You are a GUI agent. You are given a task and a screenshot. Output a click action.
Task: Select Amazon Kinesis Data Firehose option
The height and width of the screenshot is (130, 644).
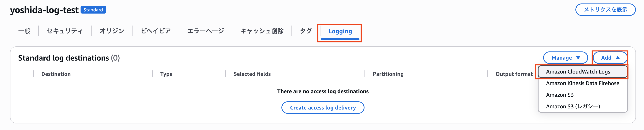pyautogui.click(x=583, y=83)
